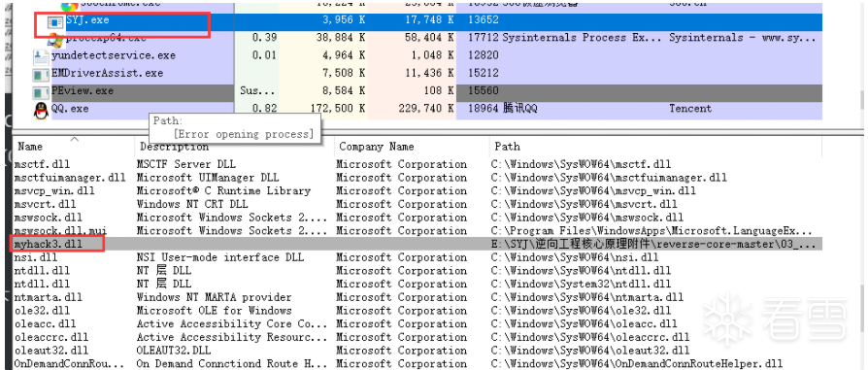Screen dimensions: 868x370
Task: Select the QQ.exe process name
Action: [70, 109]
